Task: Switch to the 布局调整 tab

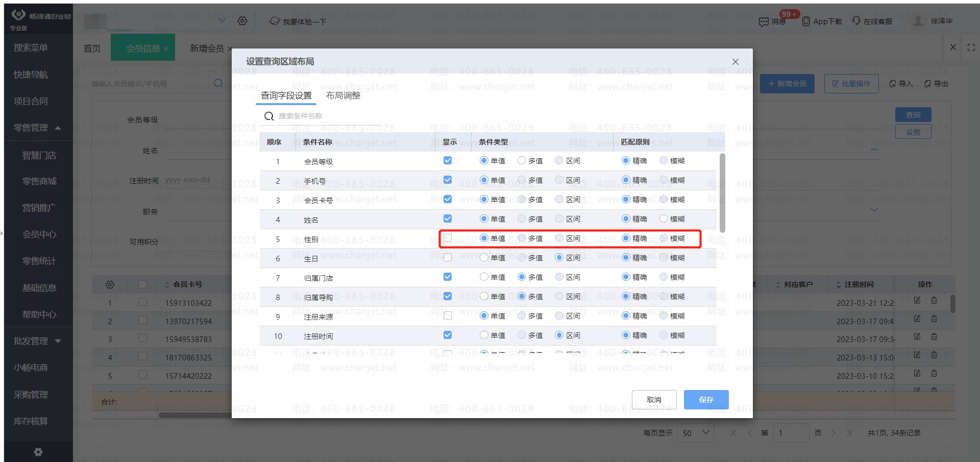Action: [x=343, y=95]
